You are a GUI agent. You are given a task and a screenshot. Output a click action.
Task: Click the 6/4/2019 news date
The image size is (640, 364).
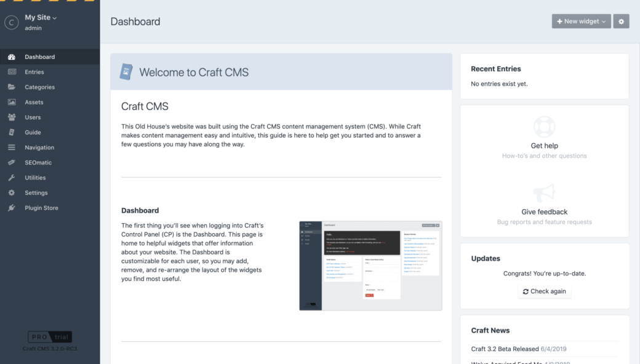[x=553, y=349]
